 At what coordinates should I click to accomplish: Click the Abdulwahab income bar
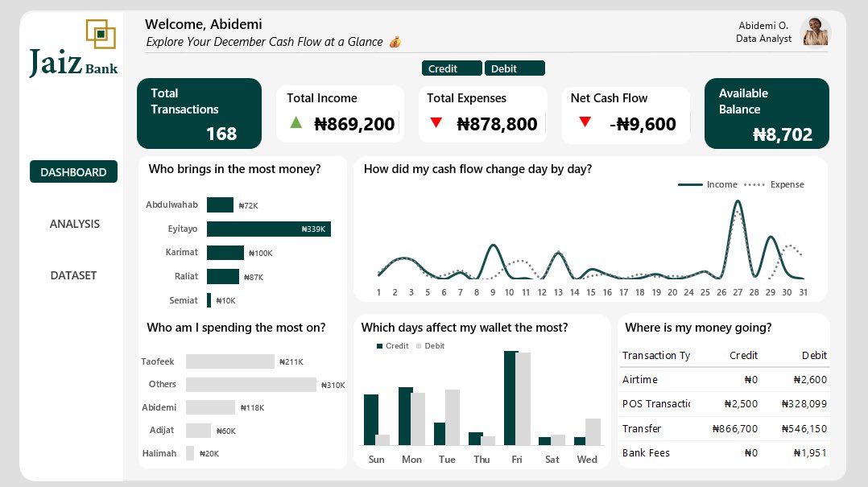point(221,204)
